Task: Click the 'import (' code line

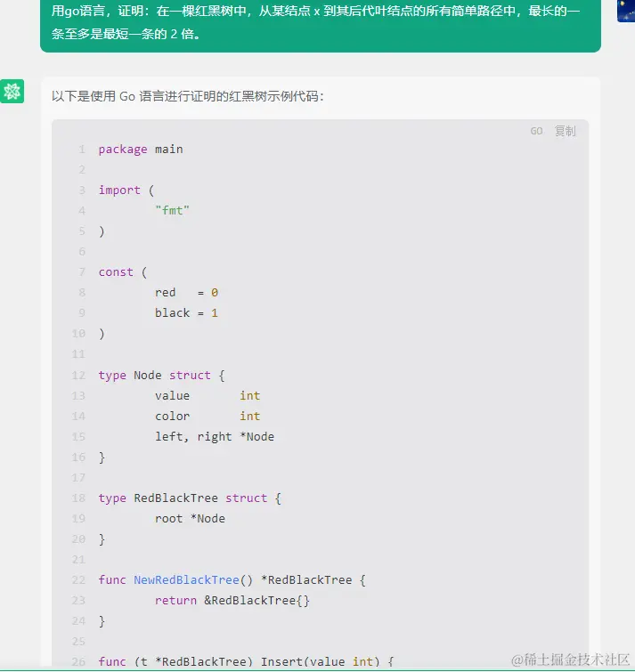Action: click(x=126, y=190)
